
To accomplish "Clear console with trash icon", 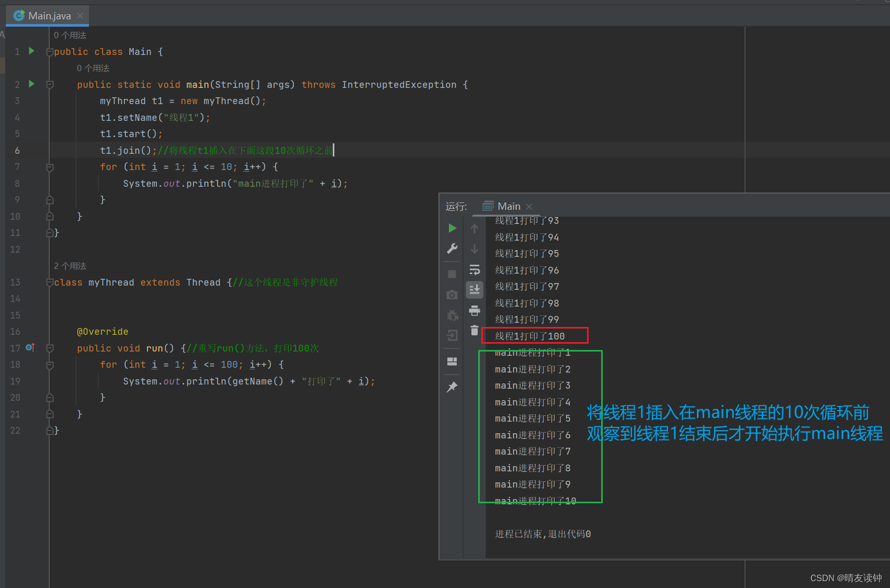I will click(x=475, y=330).
